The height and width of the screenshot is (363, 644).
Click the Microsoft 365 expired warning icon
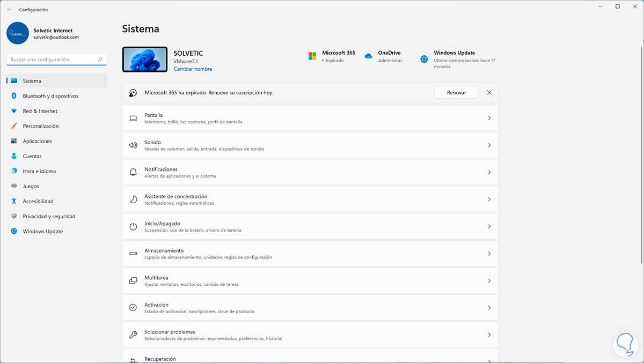133,93
